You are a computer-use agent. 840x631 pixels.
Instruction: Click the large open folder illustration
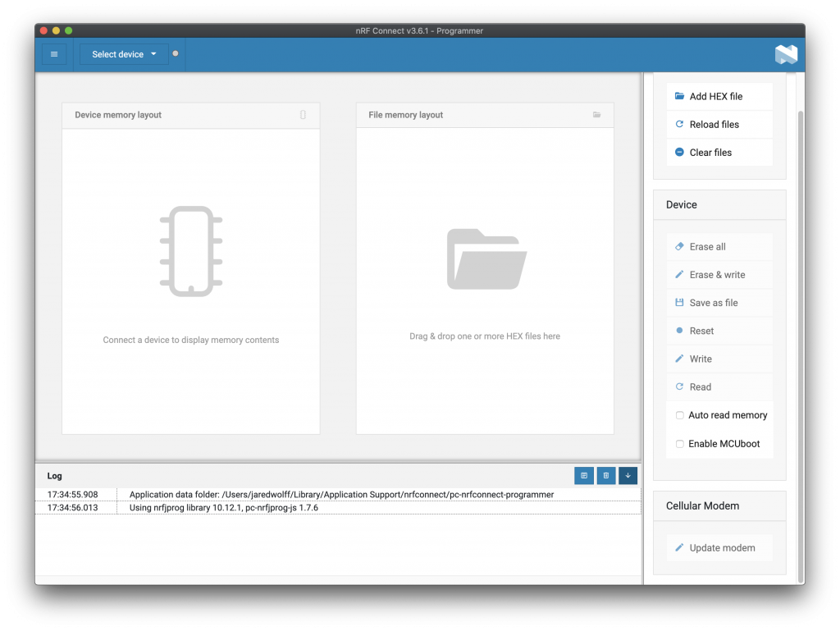tap(486, 259)
